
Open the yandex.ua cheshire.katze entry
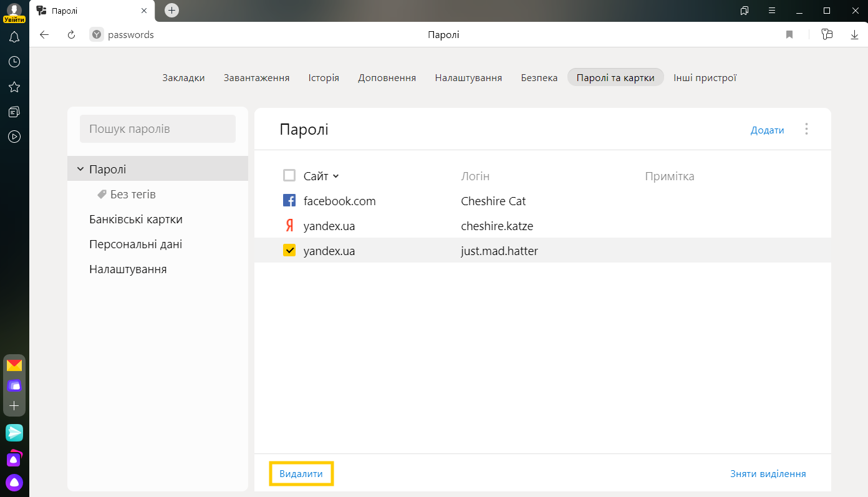[x=542, y=226]
